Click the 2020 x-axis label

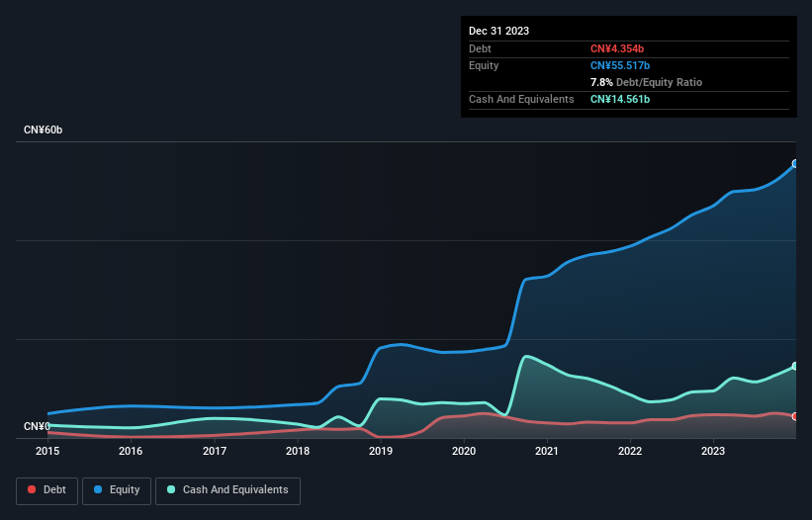464,451
